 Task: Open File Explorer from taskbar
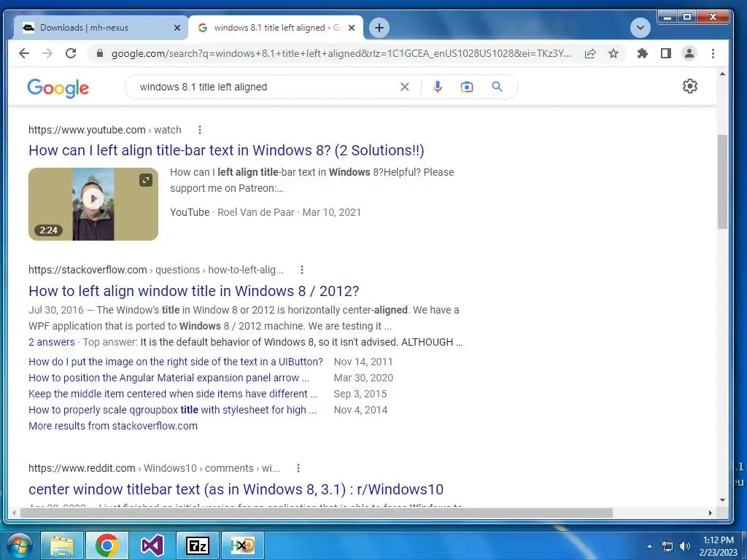coord(62,545)
